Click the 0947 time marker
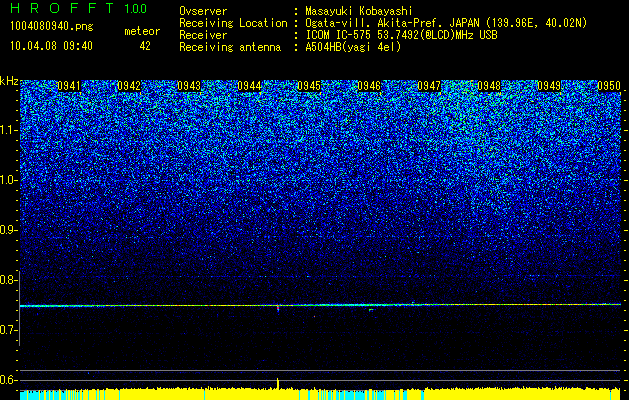The width and height of the screenshot is (629, 400). coord(429,86)
